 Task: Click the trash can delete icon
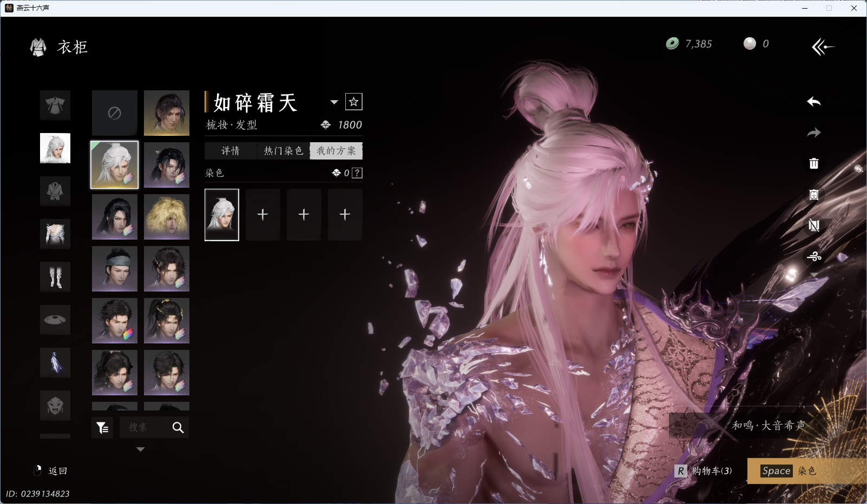(x=813, y=163)
